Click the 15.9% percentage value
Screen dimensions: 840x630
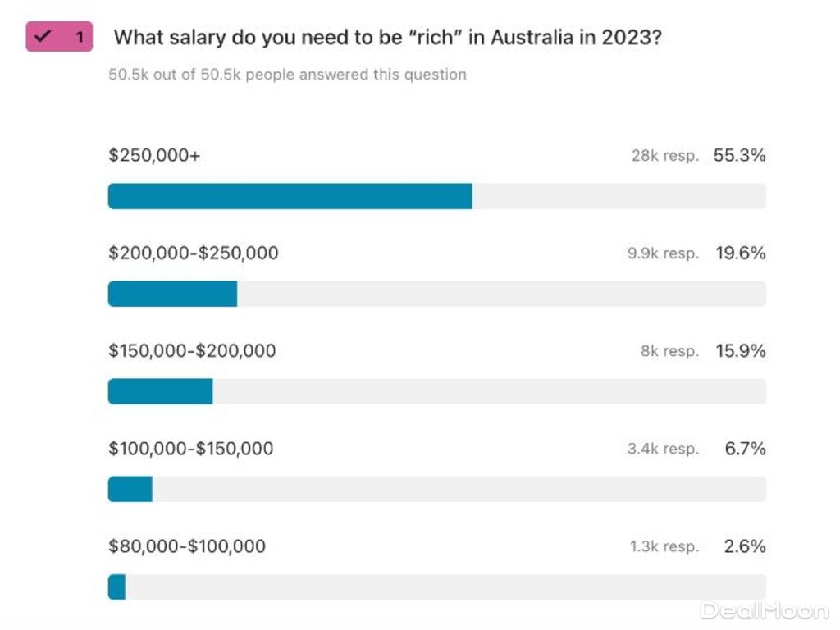(x=739, y=351)
